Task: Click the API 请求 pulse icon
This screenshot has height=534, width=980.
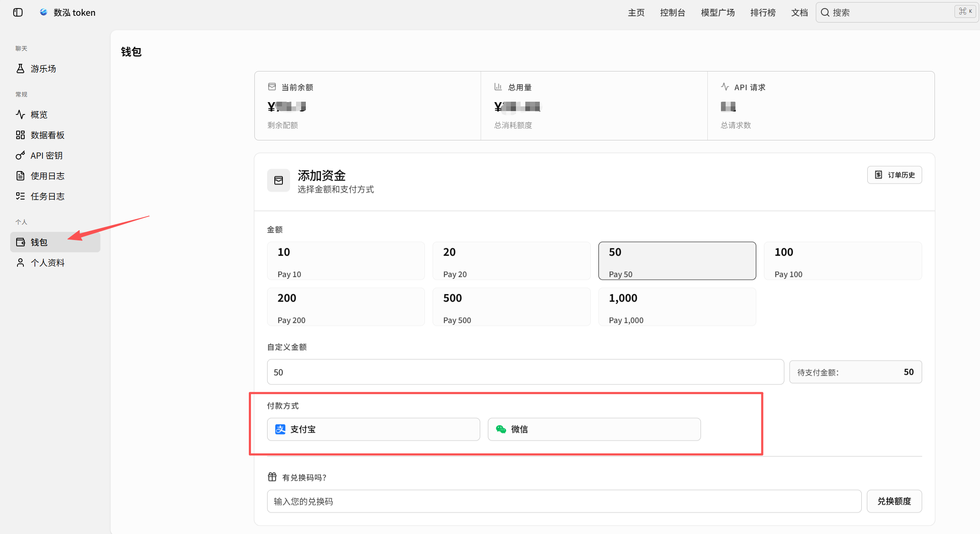Action: pyautogui.click(x=725, y=87)
